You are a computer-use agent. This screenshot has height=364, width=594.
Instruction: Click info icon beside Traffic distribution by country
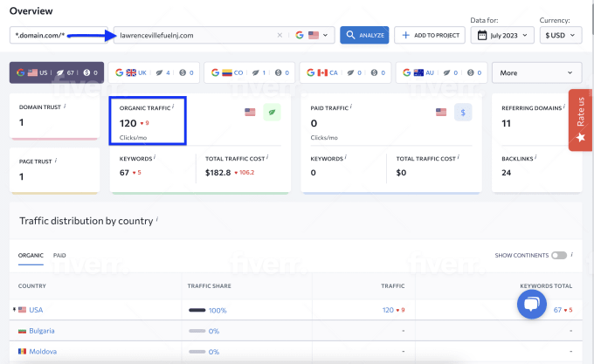(157, 219)
